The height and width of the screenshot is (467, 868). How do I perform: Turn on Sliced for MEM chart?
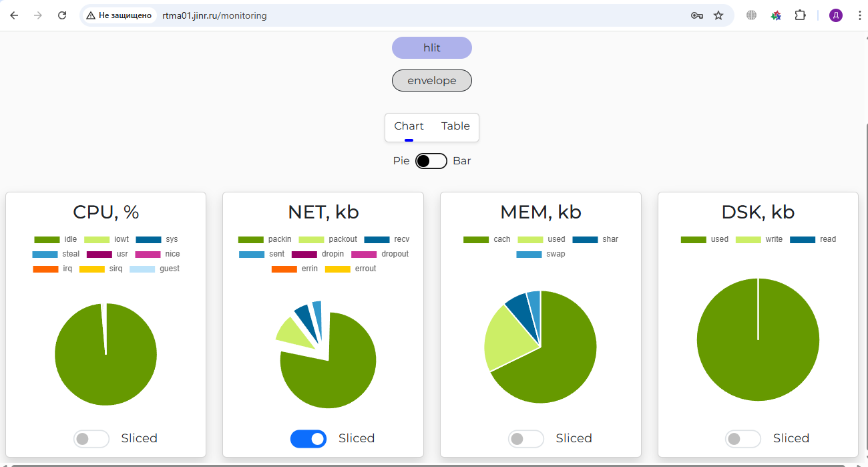click(526, 439)
